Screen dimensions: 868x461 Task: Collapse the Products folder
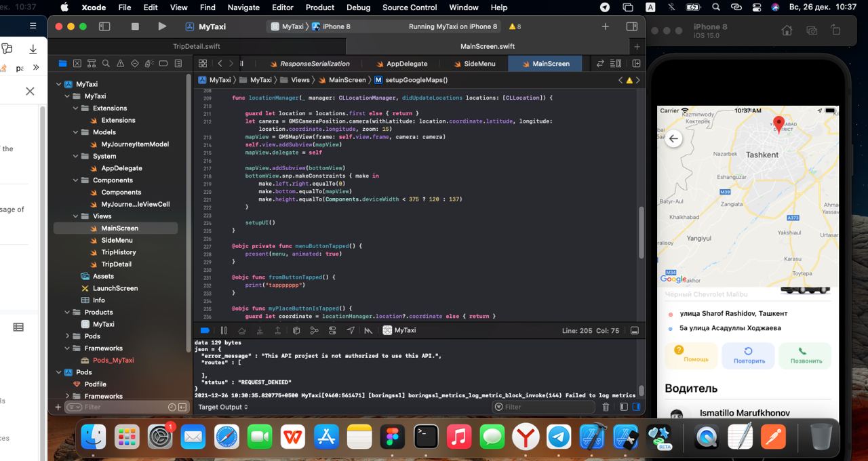tap(67, 313)
